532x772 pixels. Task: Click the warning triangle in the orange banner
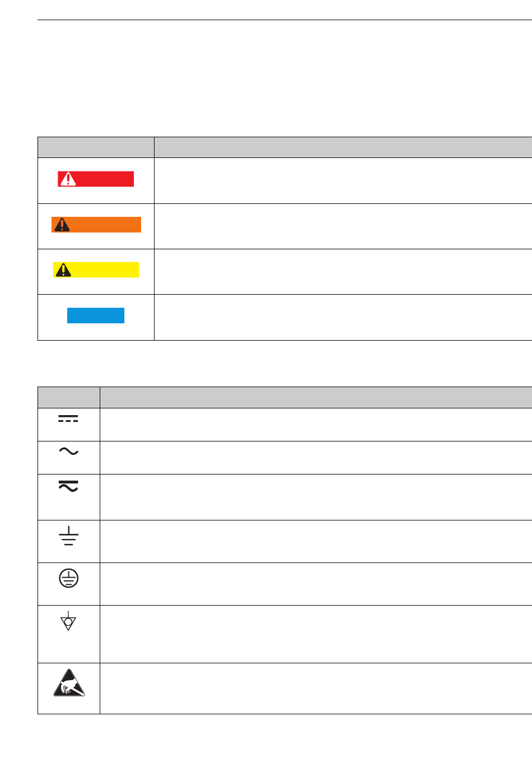62,225
